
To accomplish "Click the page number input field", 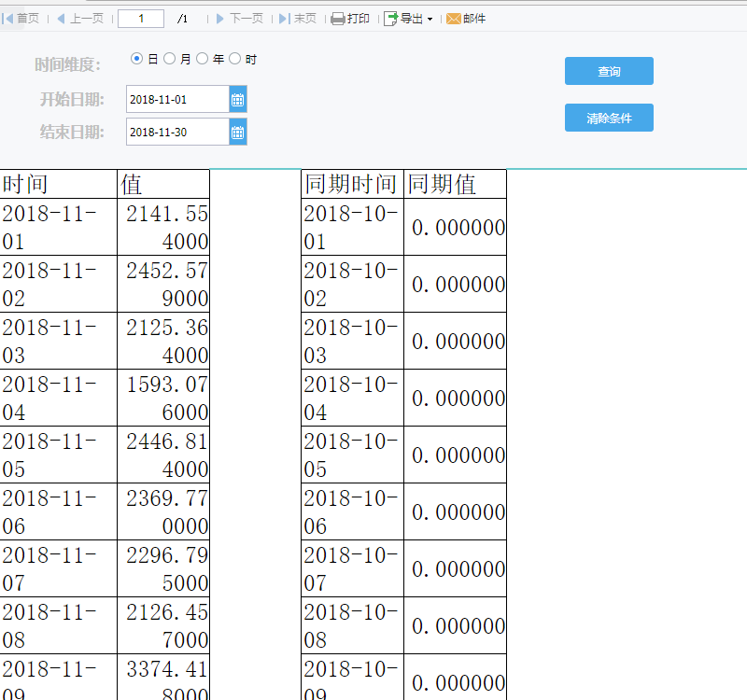I will tap(141, 19).
